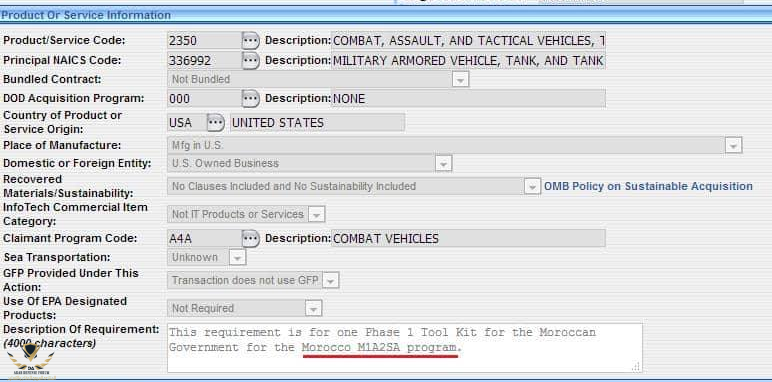Open lookup for DOD Acquisition Program 000
772x382 pixels.
tap(251, 98)
